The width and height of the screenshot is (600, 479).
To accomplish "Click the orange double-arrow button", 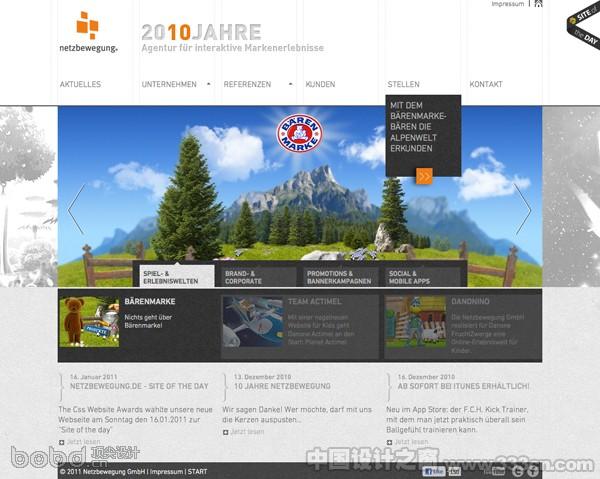I will click(424, 176).
